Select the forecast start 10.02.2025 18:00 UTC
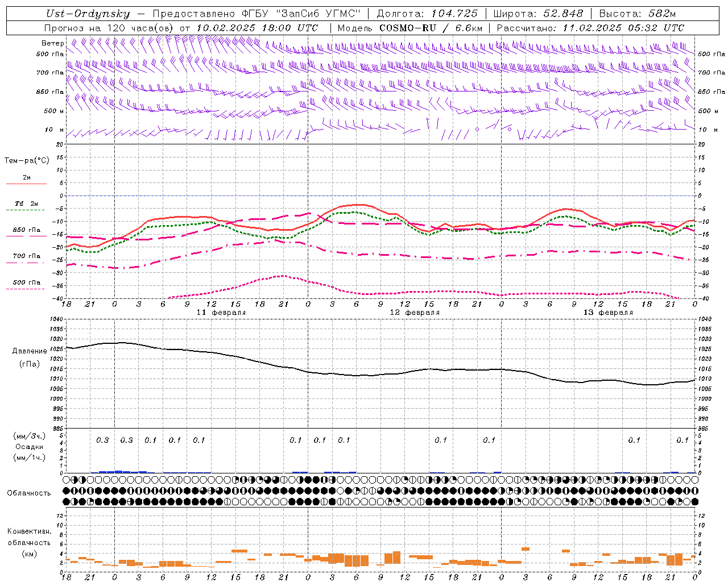The image size is (728, 582). (257, 28)
